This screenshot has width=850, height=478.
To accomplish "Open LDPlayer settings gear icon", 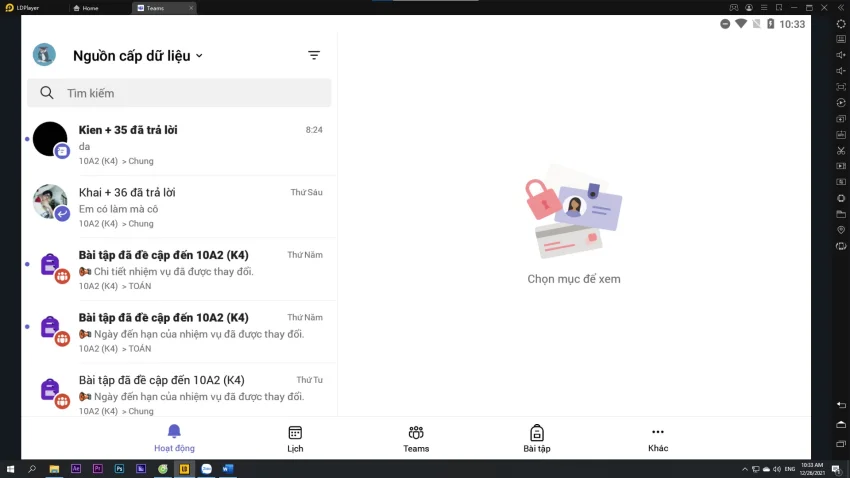I will 841,24.
